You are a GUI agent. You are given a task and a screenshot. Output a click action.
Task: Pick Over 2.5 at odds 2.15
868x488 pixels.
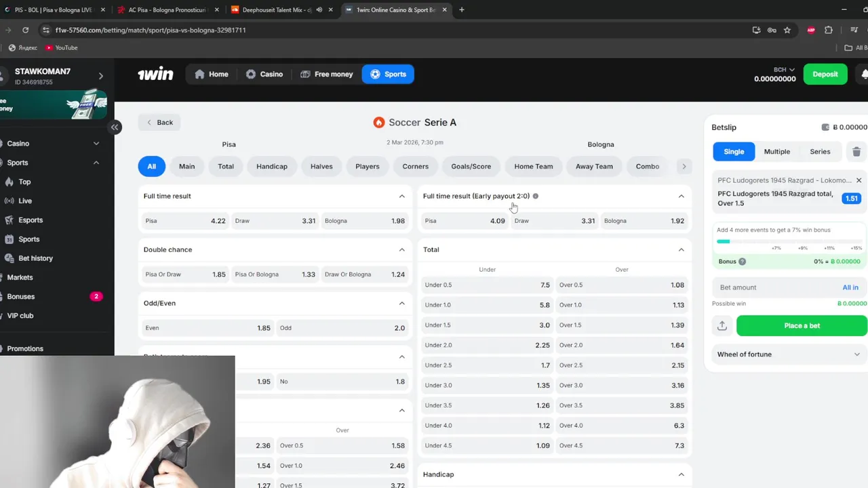pos(622,365)
